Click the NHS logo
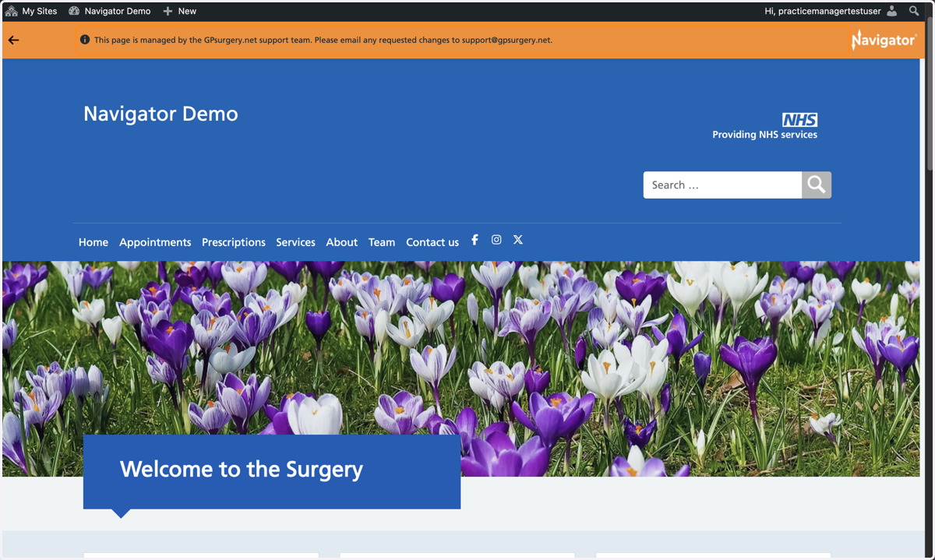Screen dimensions: 935x560 click(x=800, y=120)
